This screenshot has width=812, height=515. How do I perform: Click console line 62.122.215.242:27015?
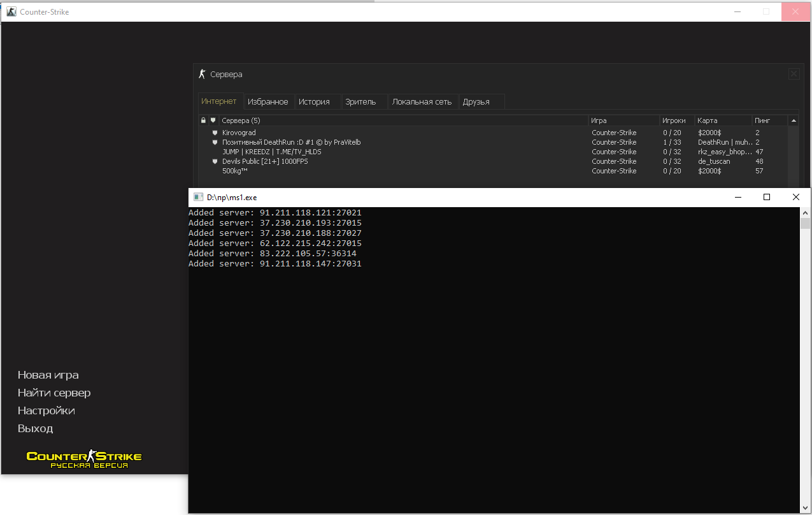pos(275,243)
